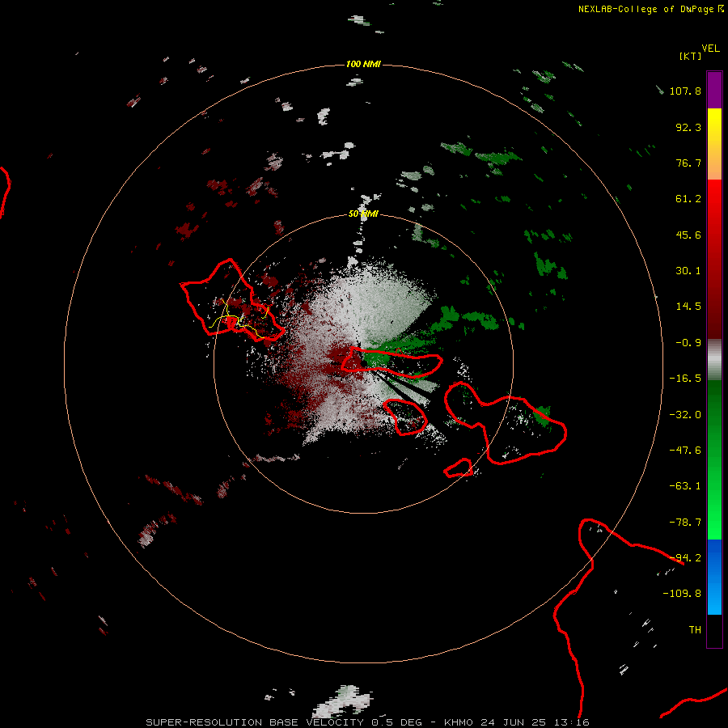Viewport: 728px width, 728px height.
Task: Click the 92.3 legend value
Action: [688, 127]
